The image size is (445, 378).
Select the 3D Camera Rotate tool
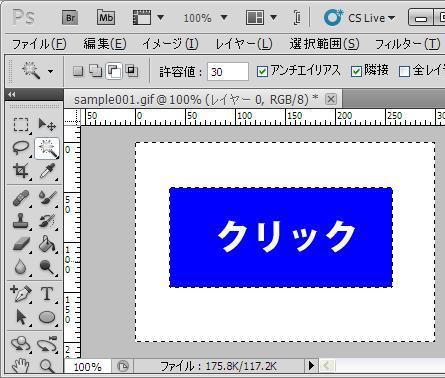pyautogui.click(x=47, y=344)
